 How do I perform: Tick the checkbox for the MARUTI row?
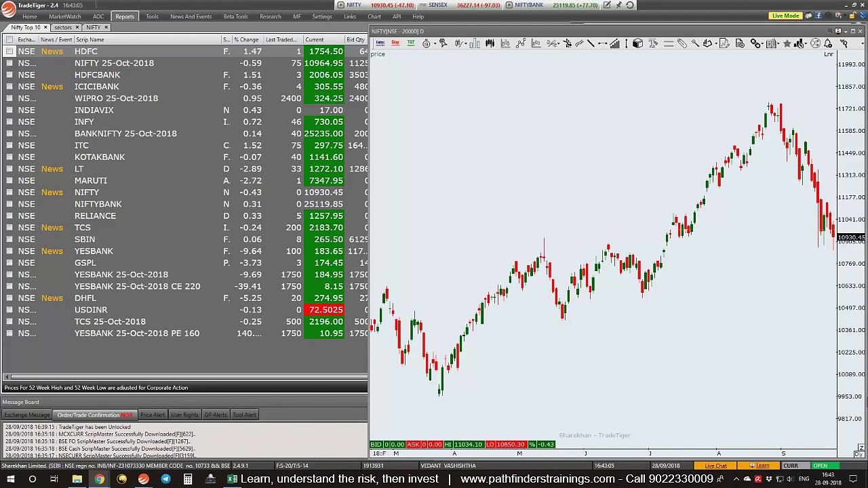click(9, 180)
